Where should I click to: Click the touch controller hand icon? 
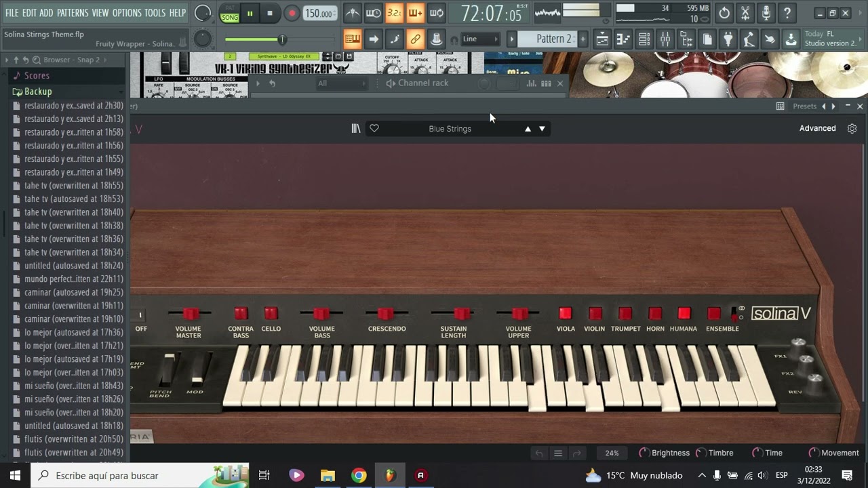pos(770,39)
